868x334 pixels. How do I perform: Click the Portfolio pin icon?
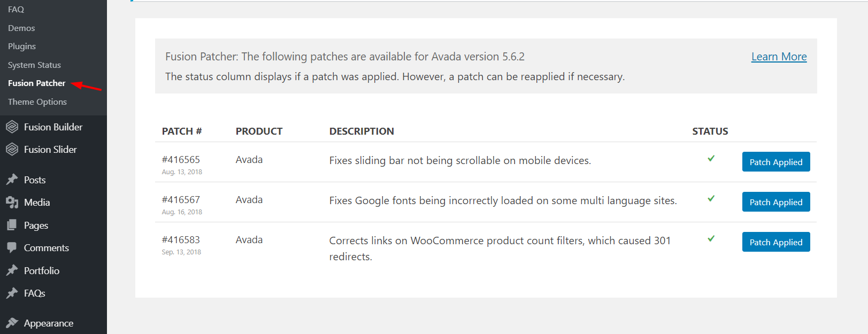(12, 270)
